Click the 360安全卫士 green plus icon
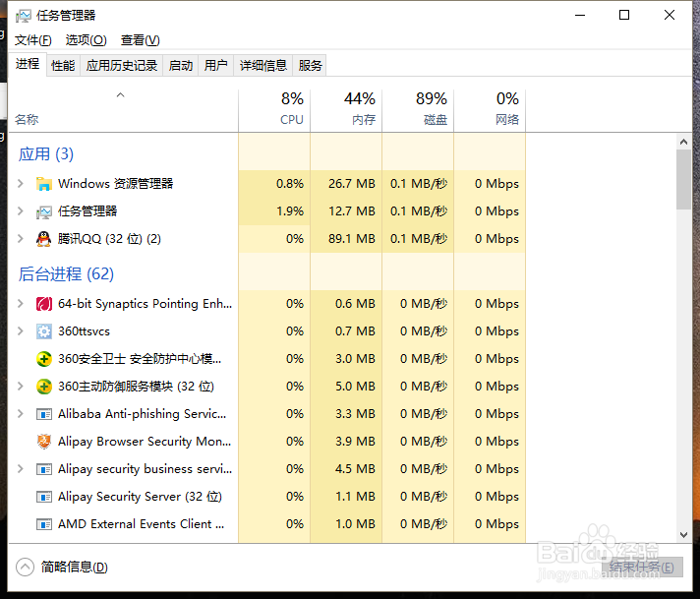700x599 pixels. coord(43,359)
